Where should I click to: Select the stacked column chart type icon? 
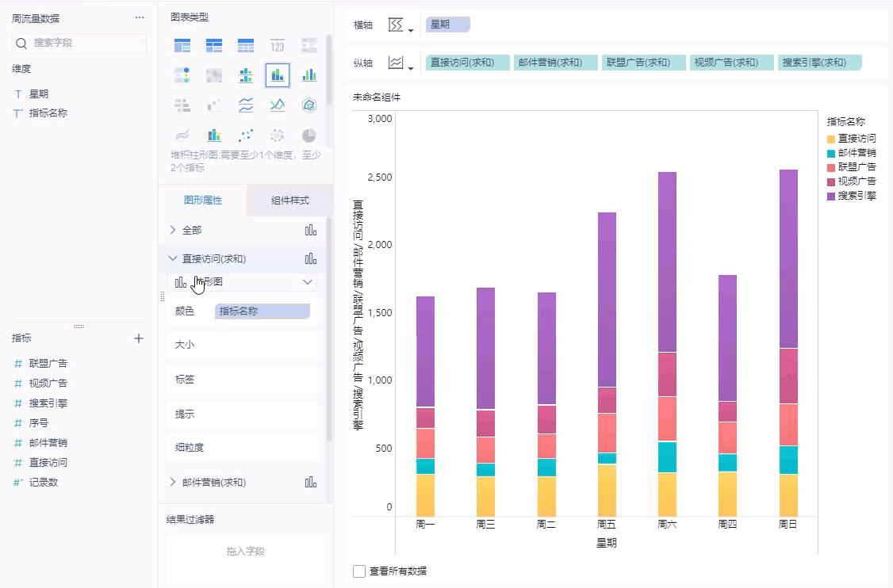coord(278,75)
